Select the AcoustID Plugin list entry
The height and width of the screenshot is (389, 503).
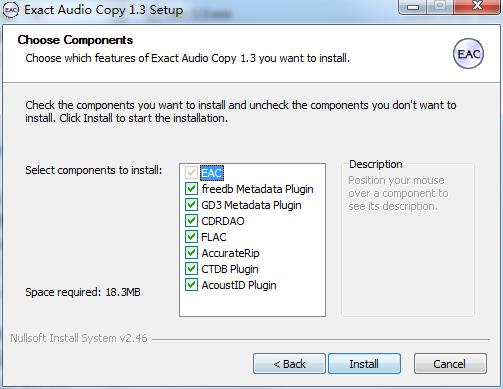click(239, 285)
